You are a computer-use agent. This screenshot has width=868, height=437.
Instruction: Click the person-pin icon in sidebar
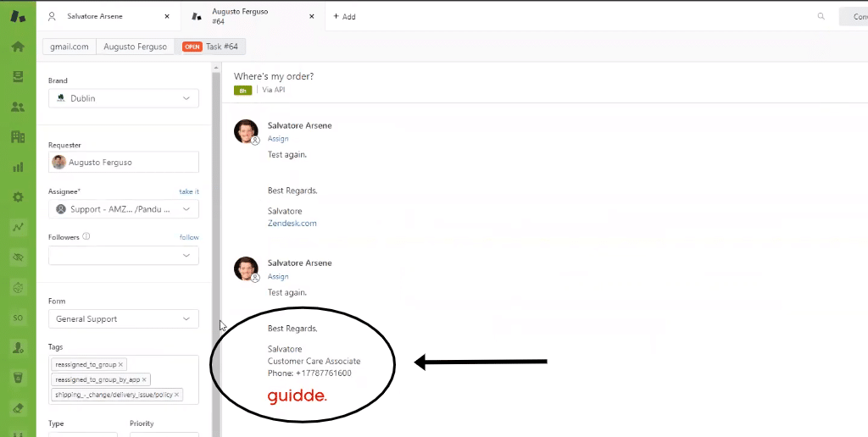[19, 347]
